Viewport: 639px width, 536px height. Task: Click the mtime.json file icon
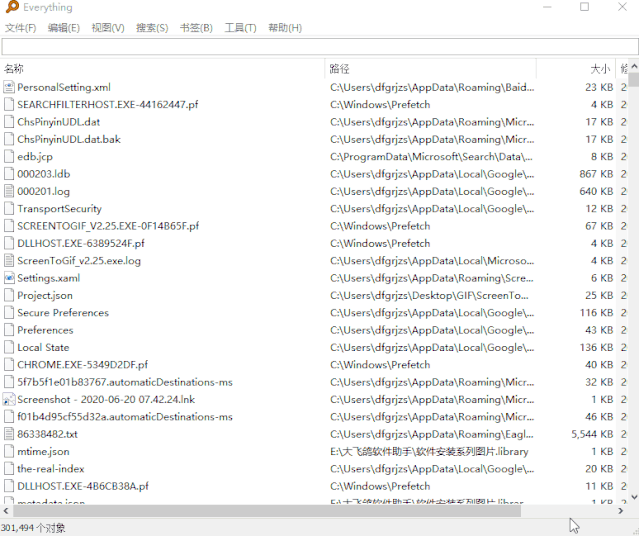click(9, 451)
